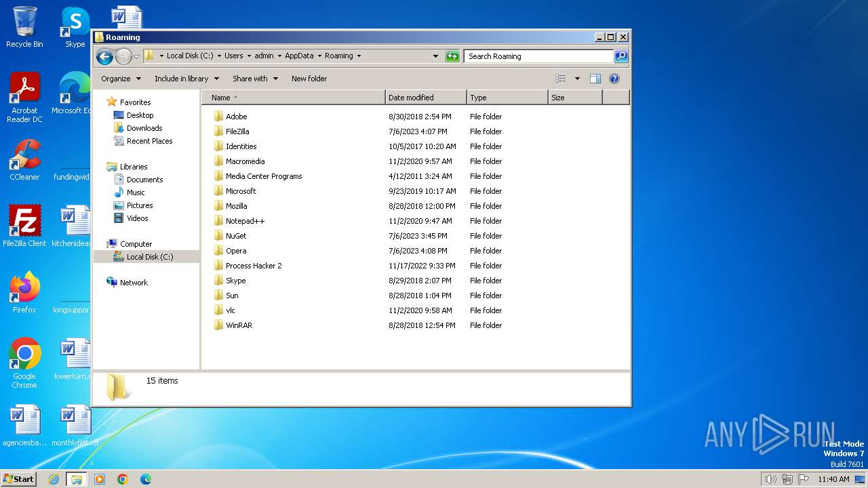
Task: Open Pictures library
Action: [139, 205]
